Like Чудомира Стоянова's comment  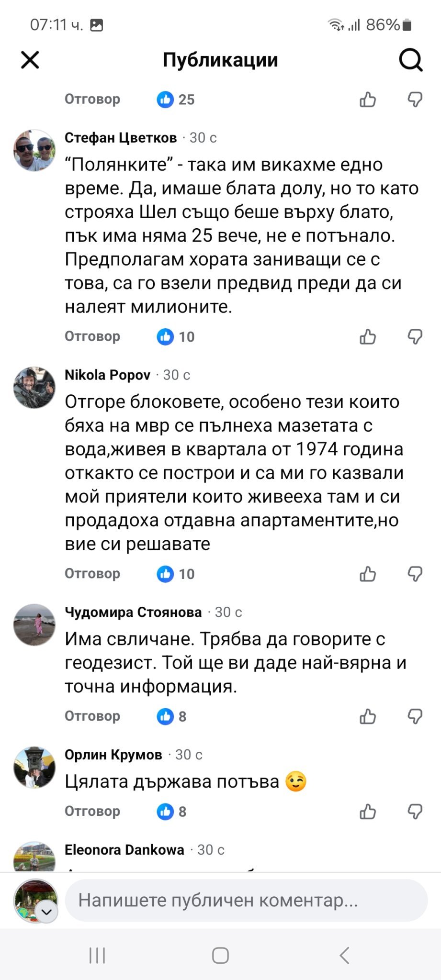tap(368, 716)
